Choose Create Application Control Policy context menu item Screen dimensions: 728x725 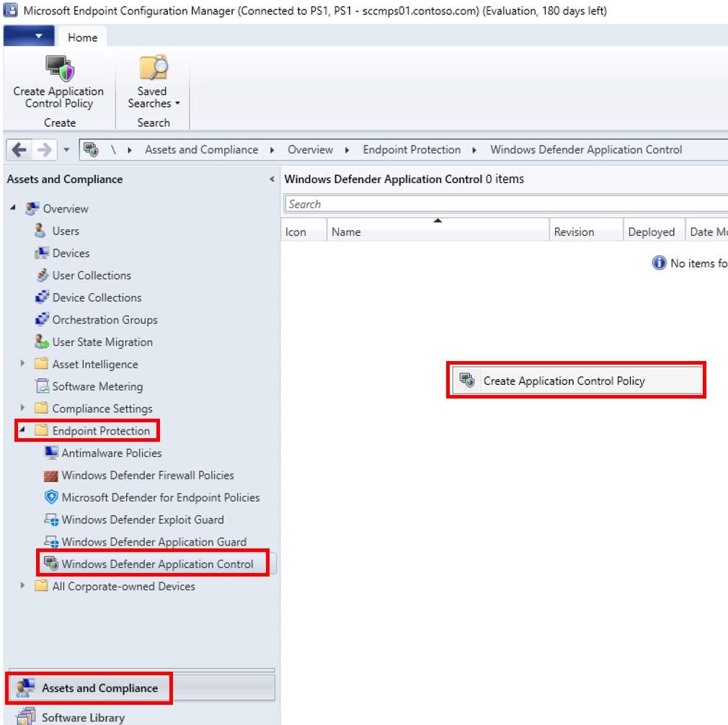[x=577, y=381]
